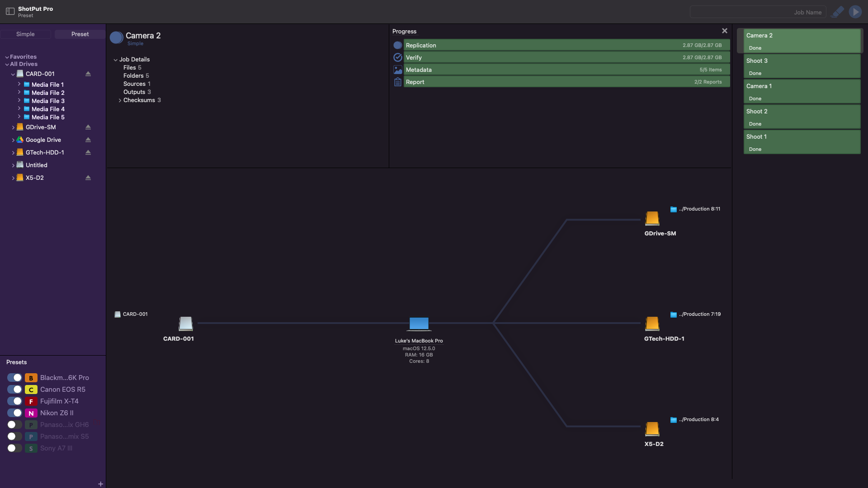
Task: Click the Luke's MacBook Pro laptop icon
Action: (419, 324)
